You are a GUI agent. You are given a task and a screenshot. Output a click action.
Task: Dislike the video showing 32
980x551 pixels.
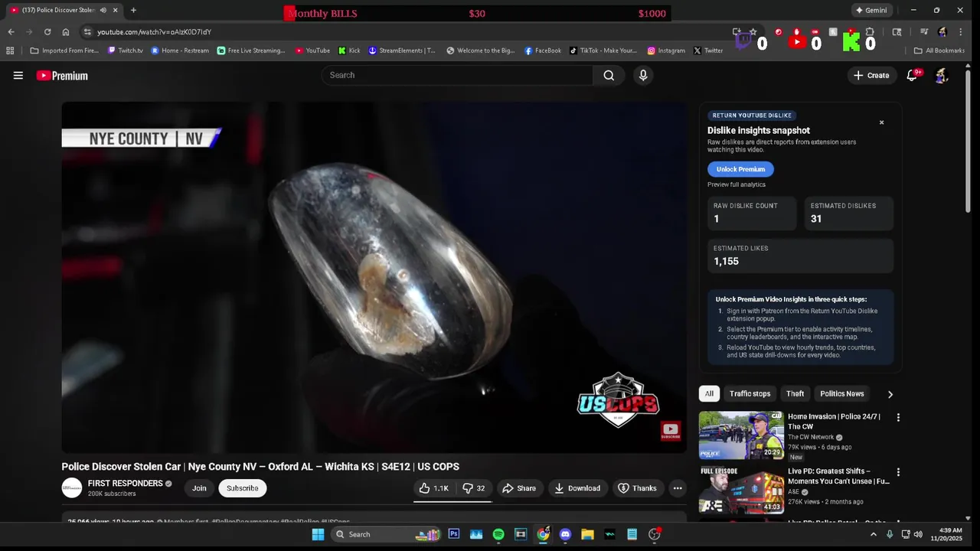474,488
